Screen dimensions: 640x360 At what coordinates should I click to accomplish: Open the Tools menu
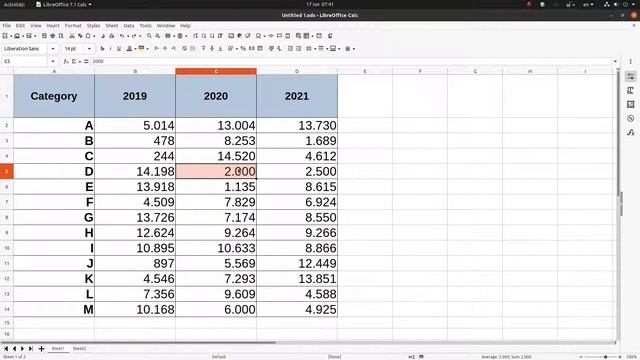tap(145, 25)
